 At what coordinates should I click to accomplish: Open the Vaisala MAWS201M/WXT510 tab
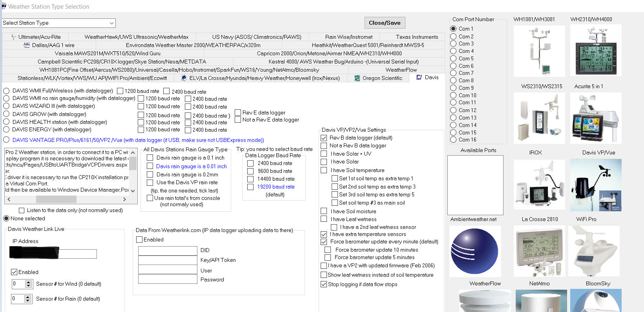point(108,53)
